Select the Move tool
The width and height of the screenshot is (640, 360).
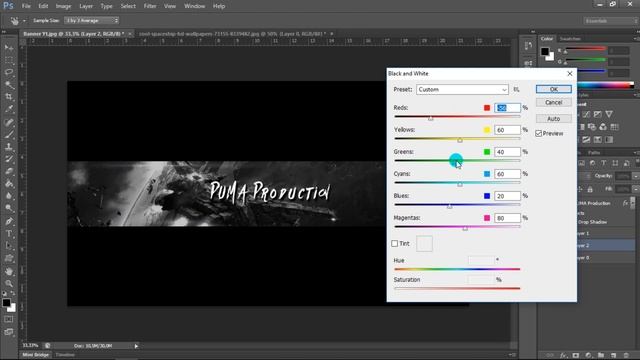tap(9, 48)
